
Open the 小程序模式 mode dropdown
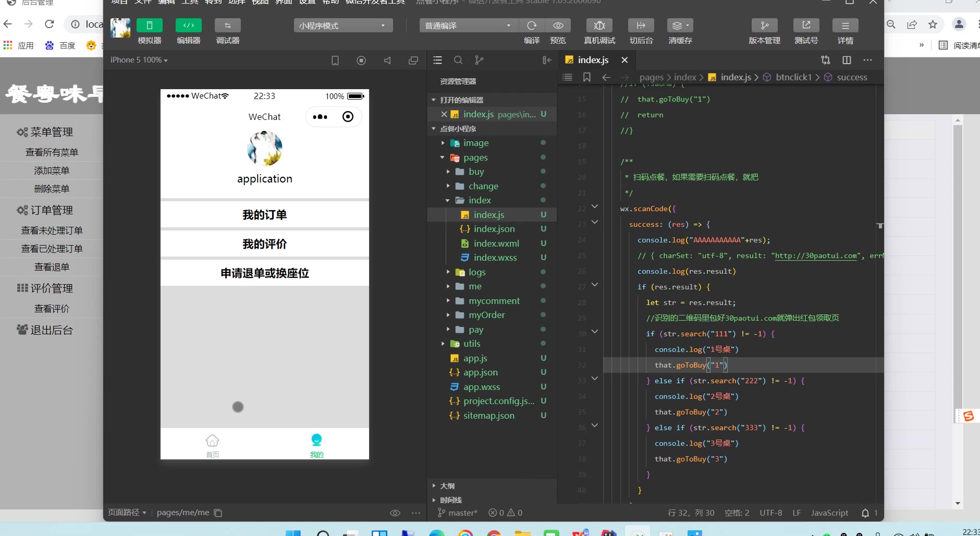(342, 26)
